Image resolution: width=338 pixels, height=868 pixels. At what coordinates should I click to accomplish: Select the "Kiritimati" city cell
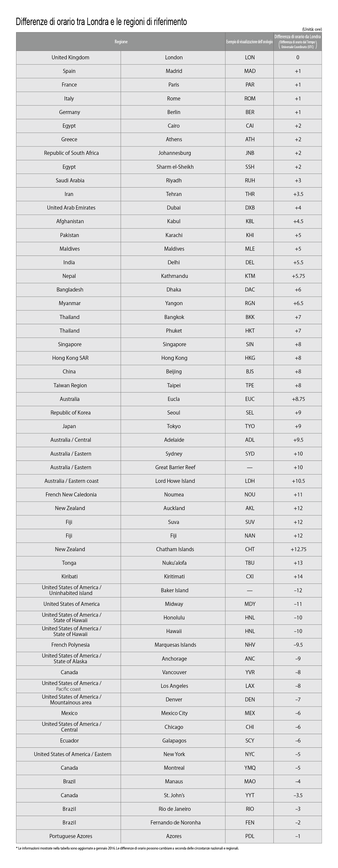(x=174, y=576)
